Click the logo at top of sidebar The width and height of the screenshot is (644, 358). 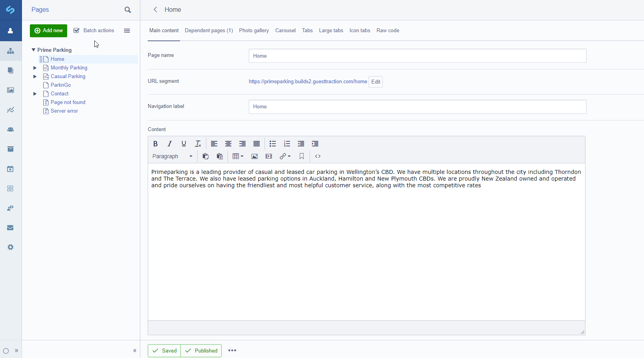tap(11, 10)
